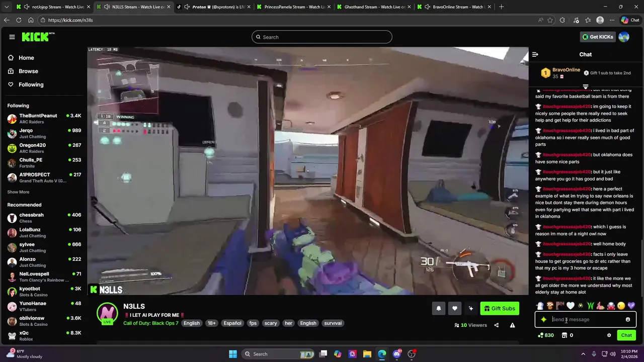Image resolution: width=644 pixels, height=362 pixels.
Task: Open chessbrah recommended channel
Action: (x=44, y=218)
